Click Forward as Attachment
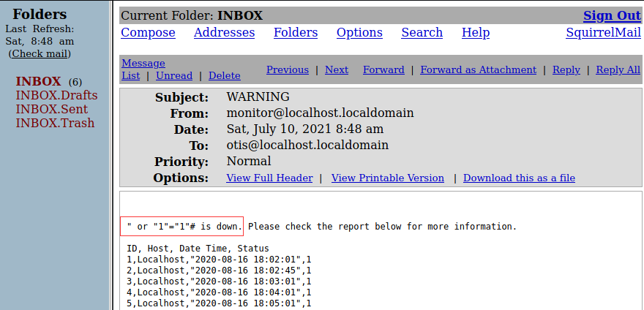Screen dimensions: 644x310 tap(478, 69)
